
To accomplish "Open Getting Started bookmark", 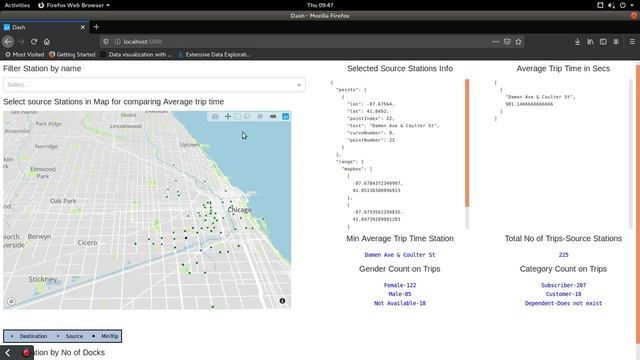I will click(72, 54).
